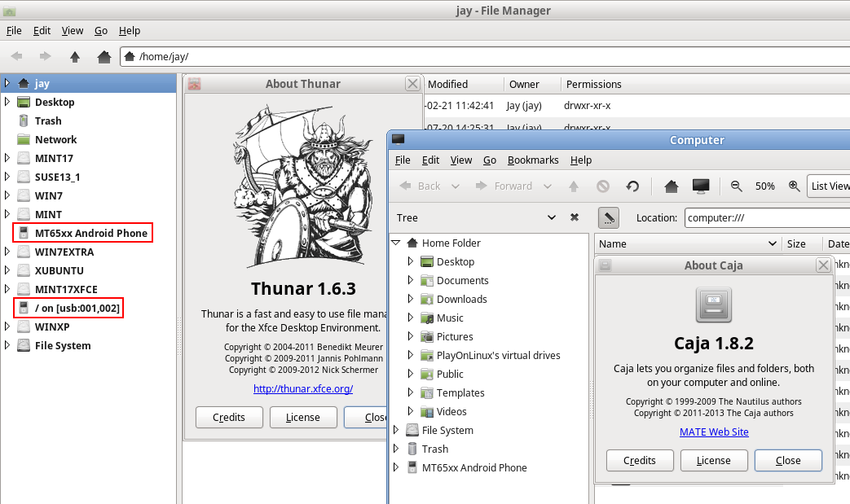850x504 pixels.
Task: Open the Edit menu in Thunar
Action: click(42, 31)
